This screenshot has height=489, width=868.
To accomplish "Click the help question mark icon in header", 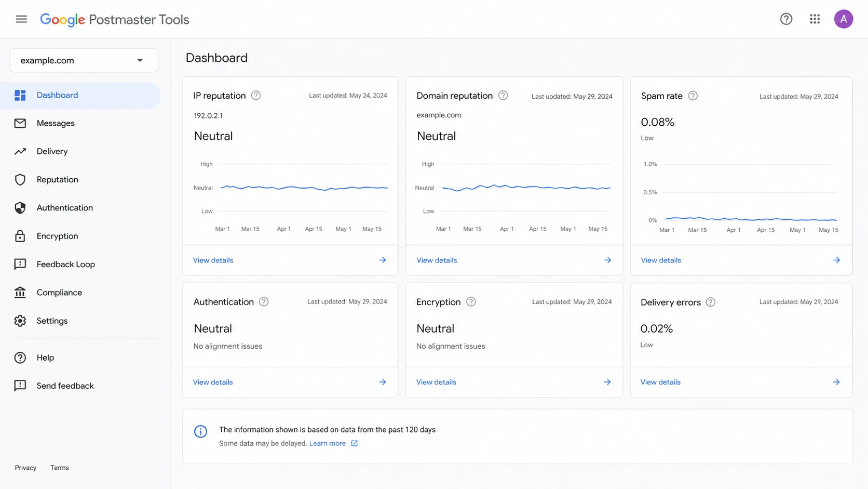I will [786, 19].
